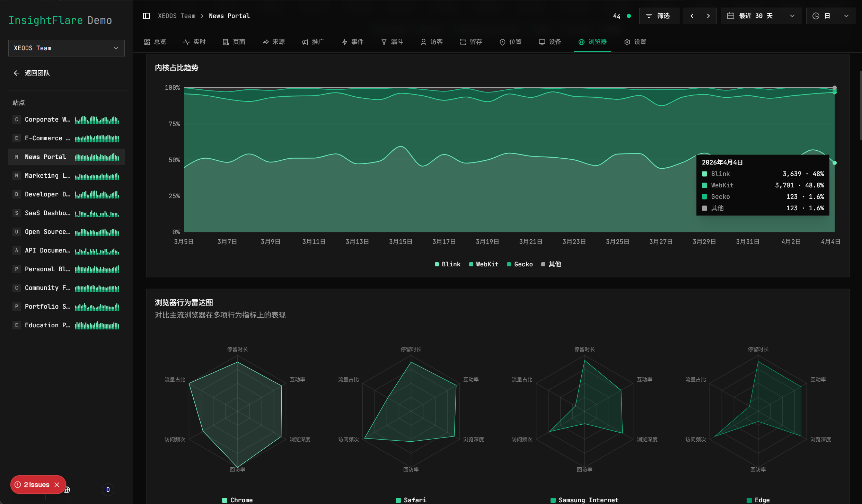
Task: Click the D user avatar
Action: click(108, 489)
